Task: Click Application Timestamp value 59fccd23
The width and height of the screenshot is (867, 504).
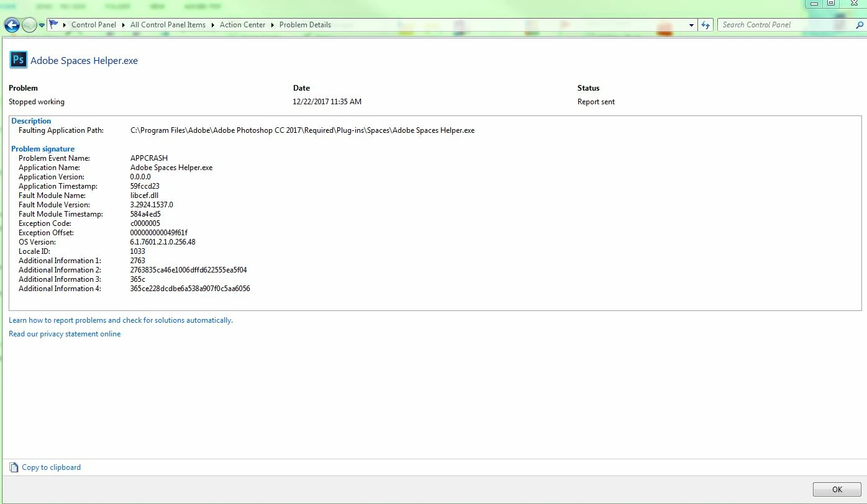Action: click(145, 186)
